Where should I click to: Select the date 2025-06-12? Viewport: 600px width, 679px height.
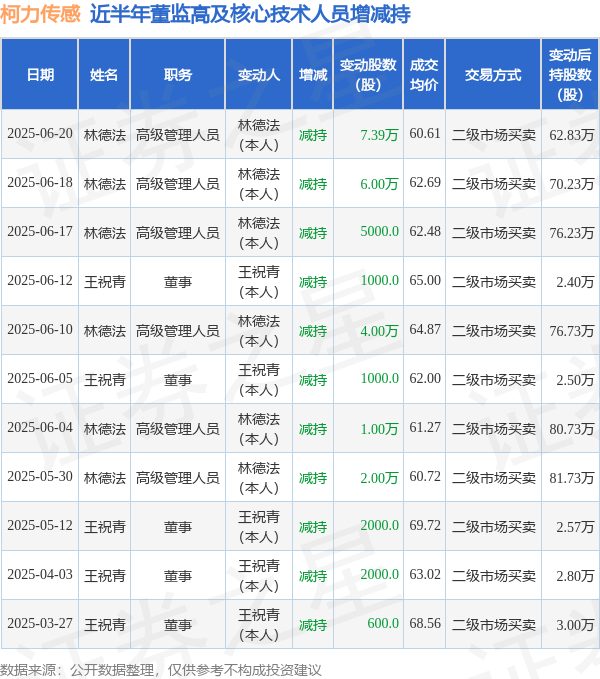pos(40,280)
